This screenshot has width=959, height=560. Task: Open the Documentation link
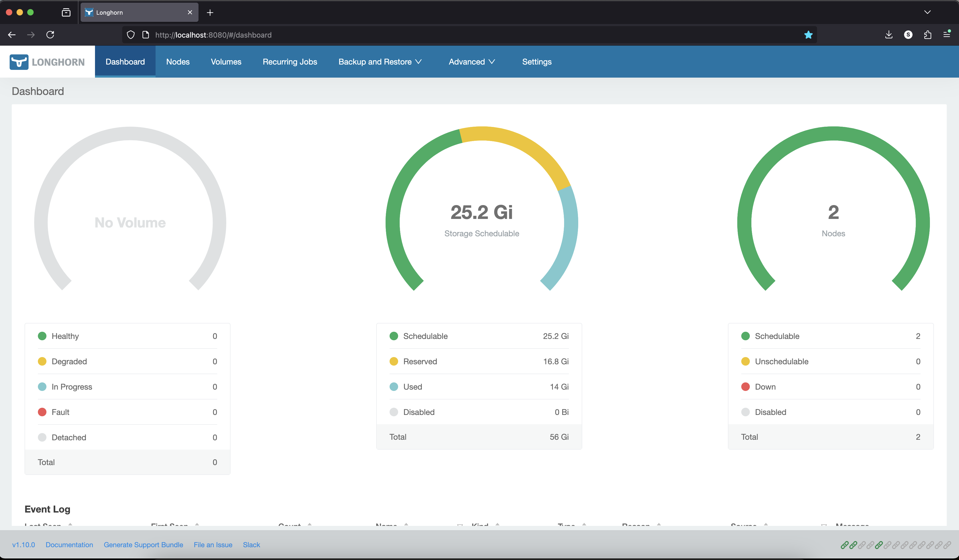(69, 545)
